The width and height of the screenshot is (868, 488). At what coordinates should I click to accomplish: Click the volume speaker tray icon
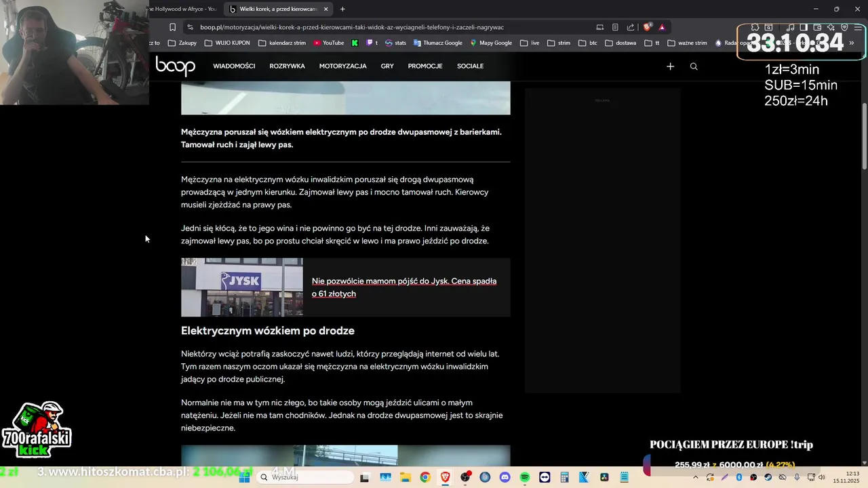point(823,477)
